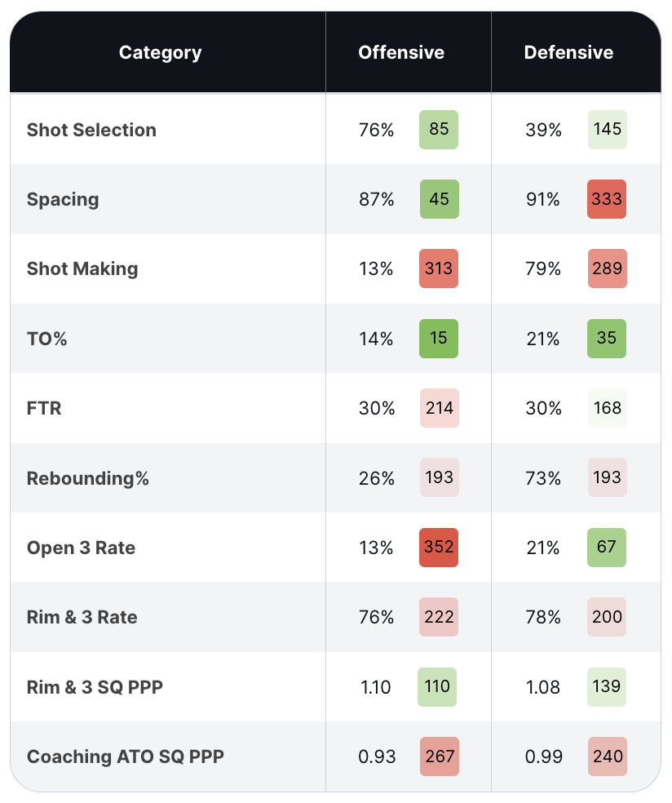Click the offensive Spacing 87% value

click(376, 199)
